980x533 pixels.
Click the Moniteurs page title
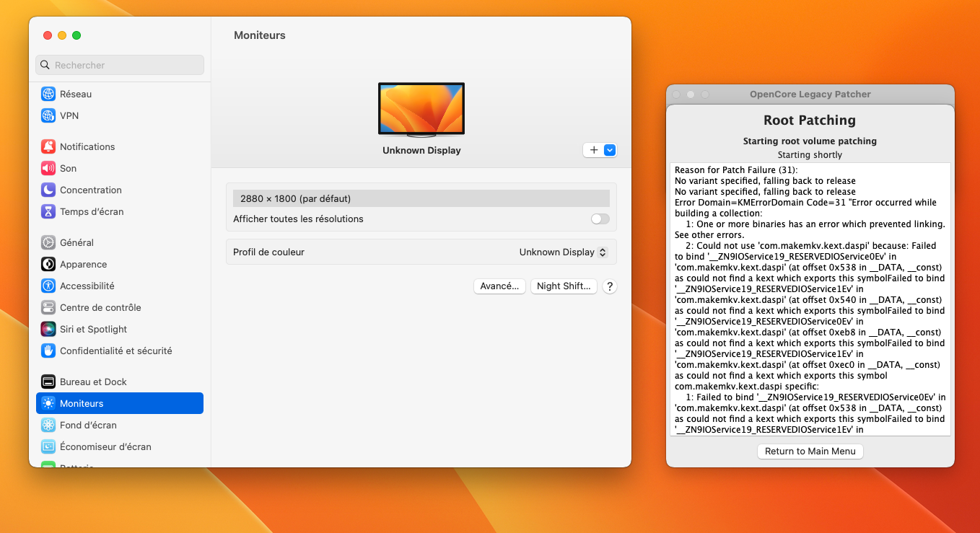point(260,35)
